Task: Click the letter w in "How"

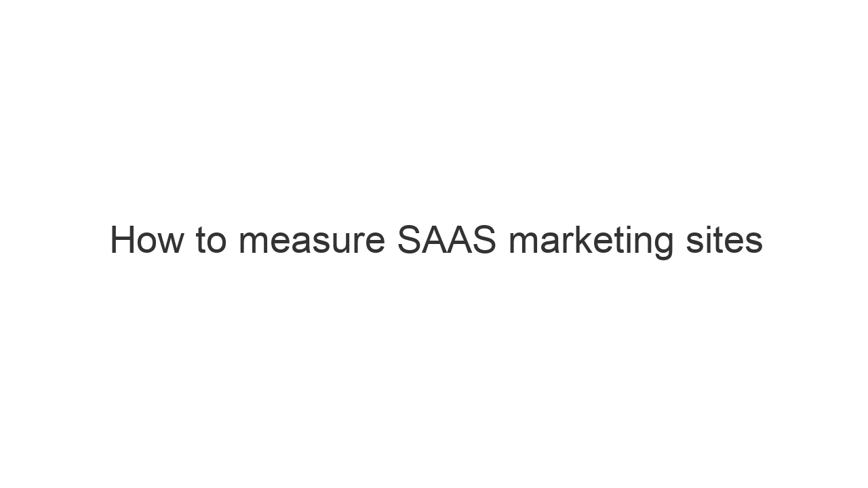Action: pyautogui.click(x=170, y=243)
